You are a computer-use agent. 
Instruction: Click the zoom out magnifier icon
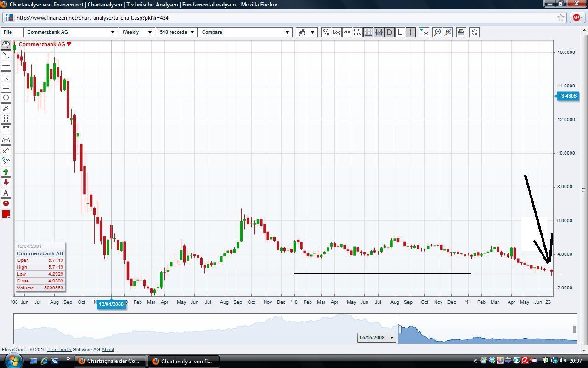pyautogui.click(x=437, y=32)
